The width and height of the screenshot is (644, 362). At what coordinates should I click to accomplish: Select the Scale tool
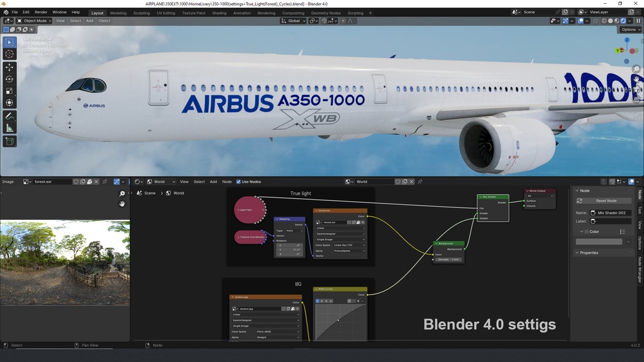pos(9,90)
